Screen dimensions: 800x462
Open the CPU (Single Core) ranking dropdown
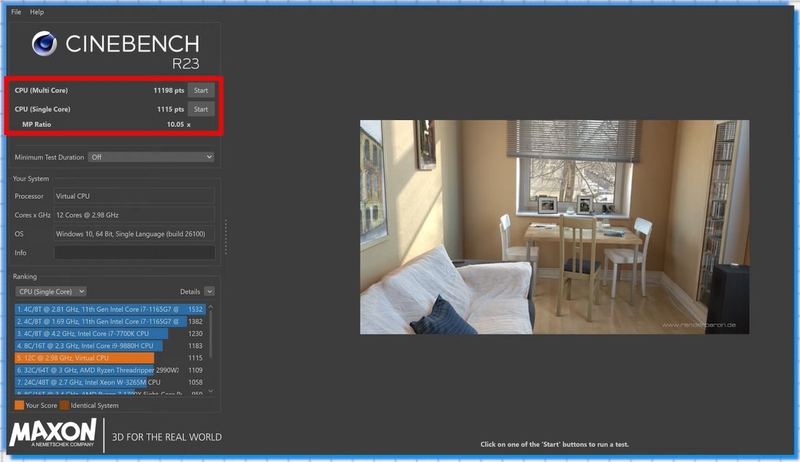point(51,292)
